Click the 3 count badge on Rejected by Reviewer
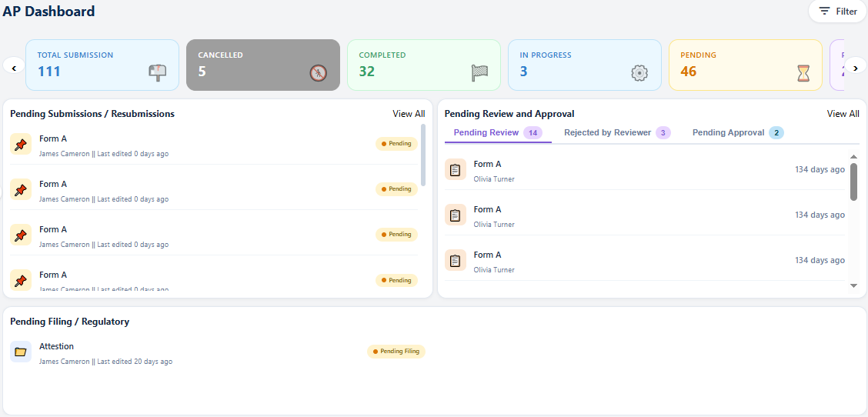Image resolution: width=868 pixels, height=417 pixels. pos(663,133)
